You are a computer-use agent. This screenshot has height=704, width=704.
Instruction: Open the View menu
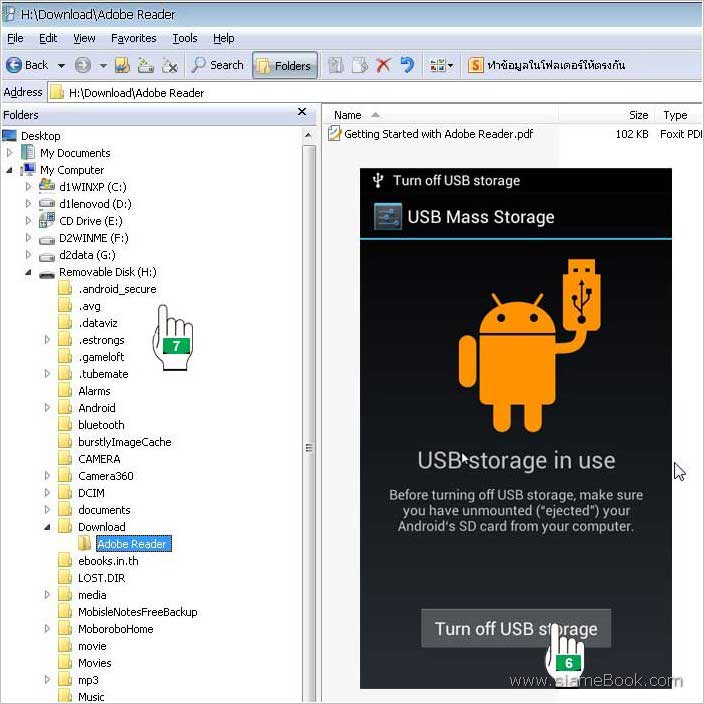(84, 38)
